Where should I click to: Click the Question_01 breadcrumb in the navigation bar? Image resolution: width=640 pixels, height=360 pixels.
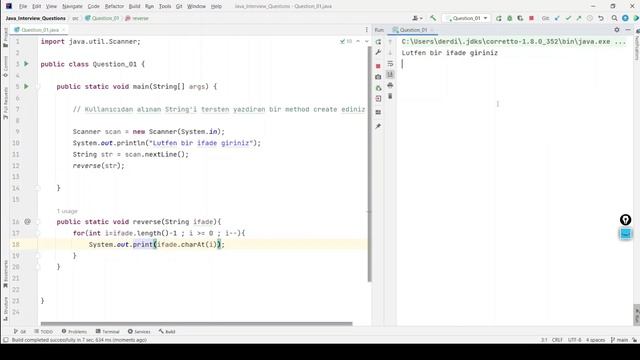pyautogui.click(x=102, y=18)
